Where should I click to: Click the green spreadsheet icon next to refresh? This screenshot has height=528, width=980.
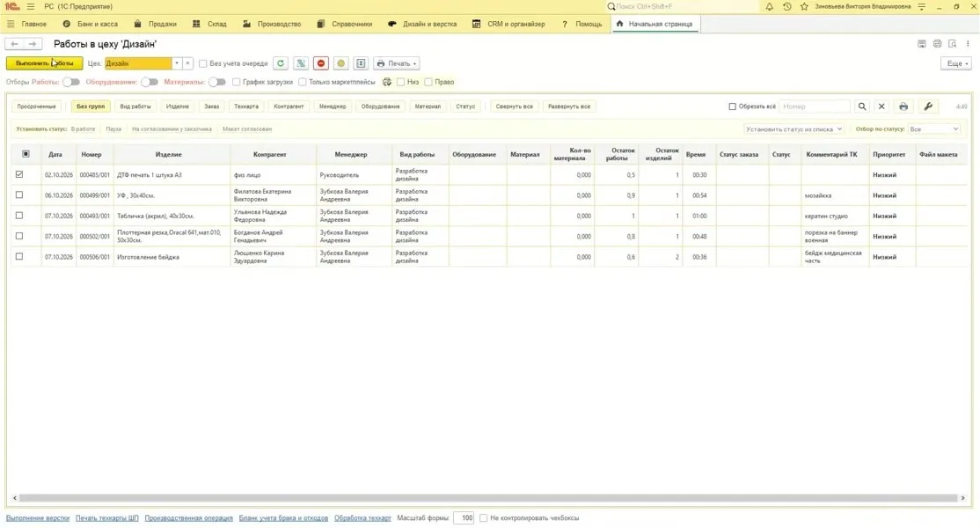301,63
